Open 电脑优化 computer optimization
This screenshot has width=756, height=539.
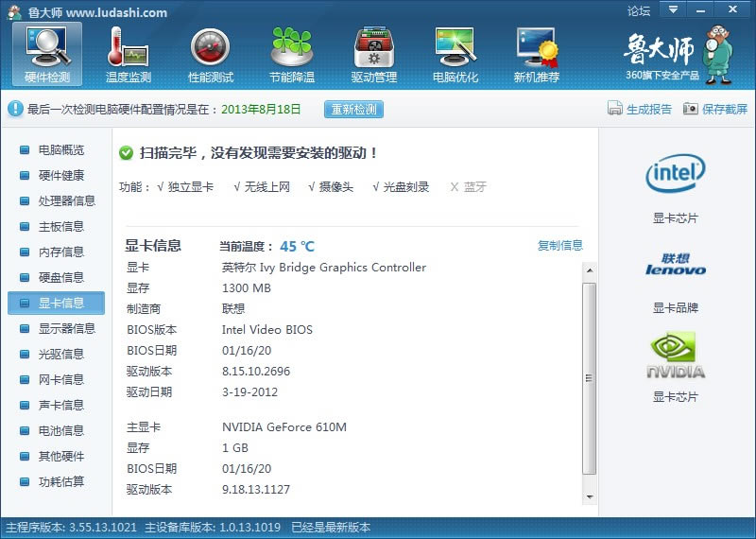(455, 55)
